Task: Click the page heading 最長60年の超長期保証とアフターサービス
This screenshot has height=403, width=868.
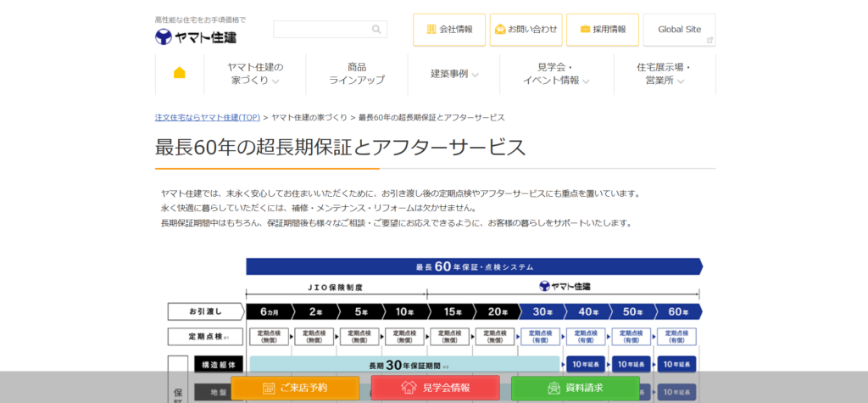Action: click(x=340, y=148)
